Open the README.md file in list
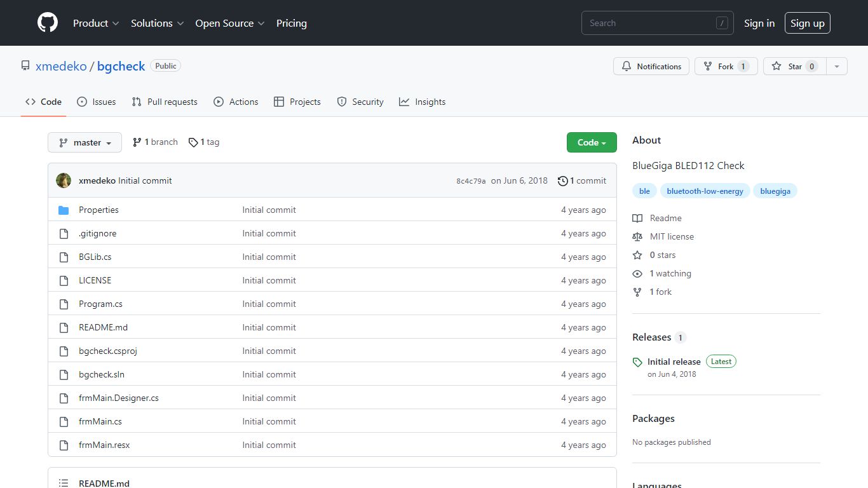This screenshot has height=488, width=868. tap(103, 327)
